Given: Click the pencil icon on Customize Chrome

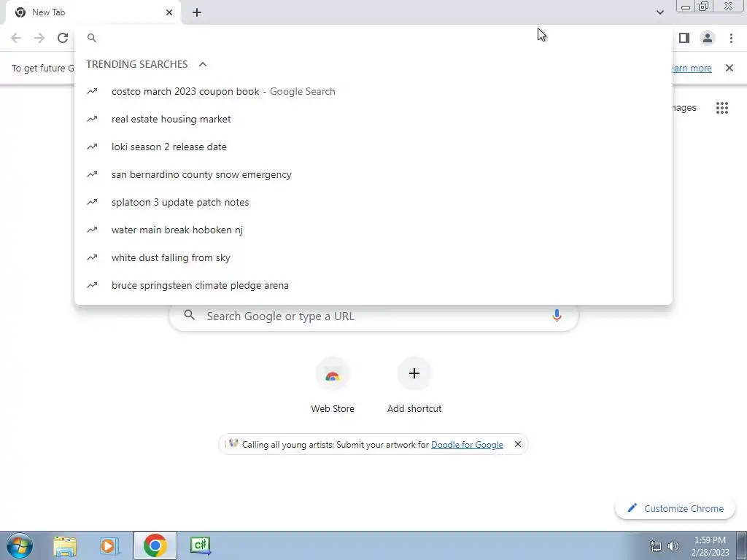Looking at the screenshot, I should coord(632,507).
